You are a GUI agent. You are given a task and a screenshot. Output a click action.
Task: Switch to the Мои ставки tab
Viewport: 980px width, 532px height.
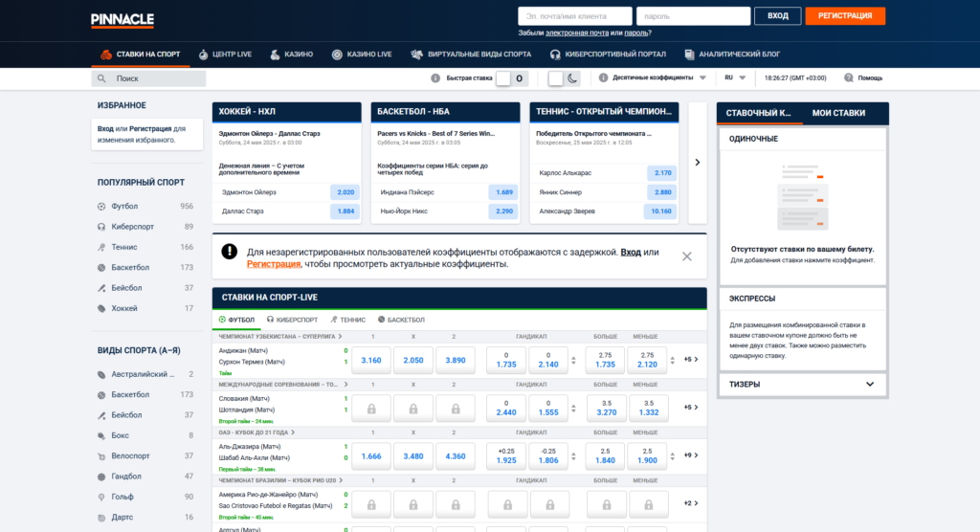point(838,113)
